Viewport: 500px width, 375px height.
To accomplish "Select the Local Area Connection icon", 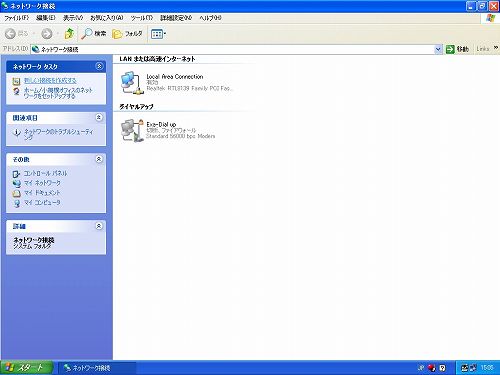I will [x=132, y=83].
